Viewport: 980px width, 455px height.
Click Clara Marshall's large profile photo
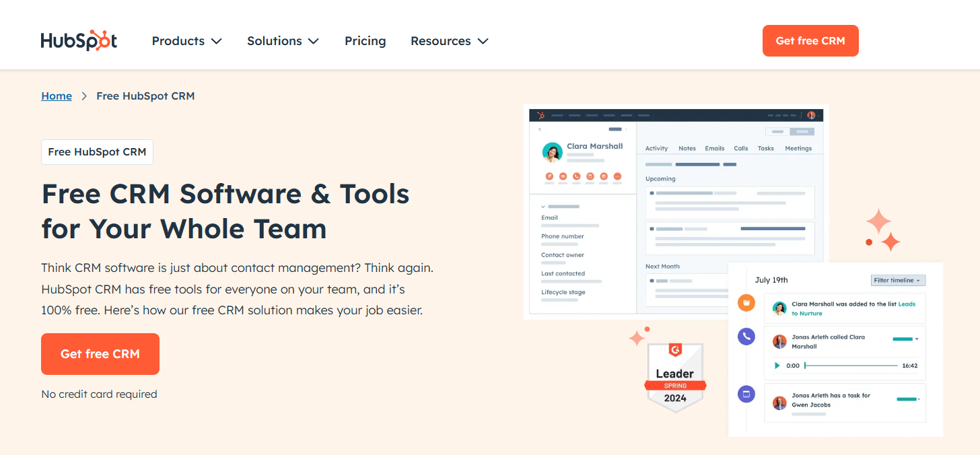553,153
